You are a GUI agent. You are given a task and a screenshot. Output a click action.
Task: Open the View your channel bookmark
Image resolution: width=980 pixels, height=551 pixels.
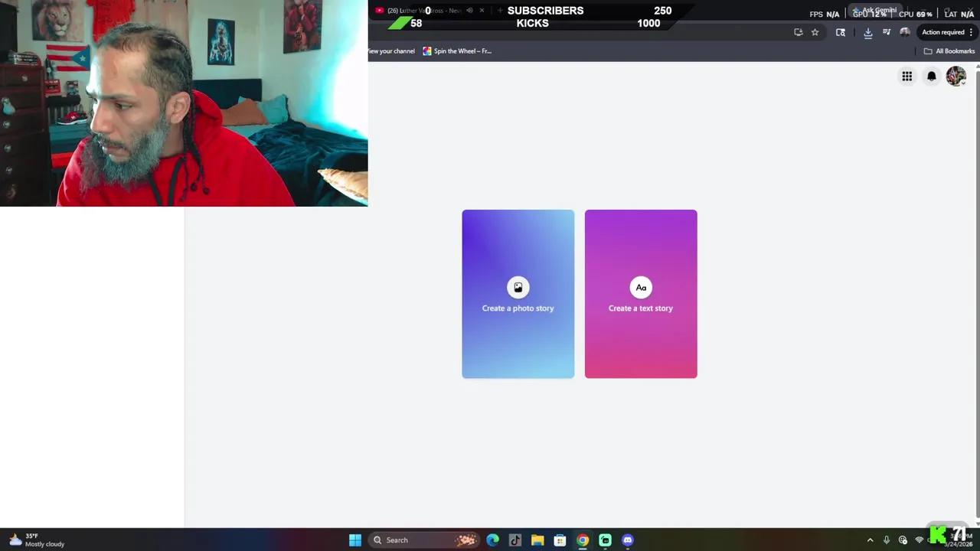392,51
